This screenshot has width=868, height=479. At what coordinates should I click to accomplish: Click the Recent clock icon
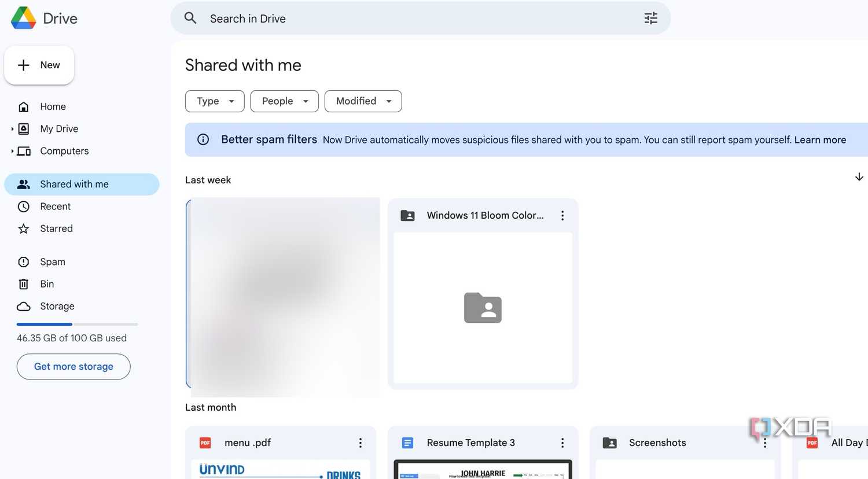point(24,207)
